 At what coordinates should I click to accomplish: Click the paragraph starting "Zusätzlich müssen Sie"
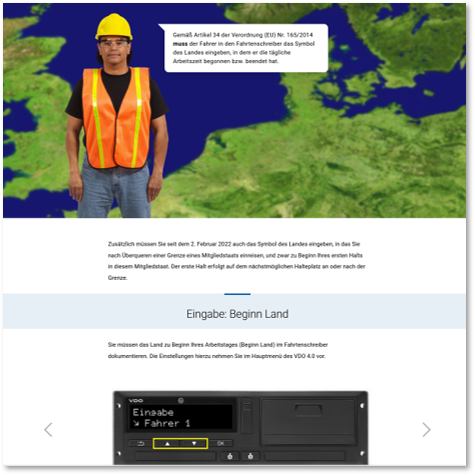click(x=237, y=261)
